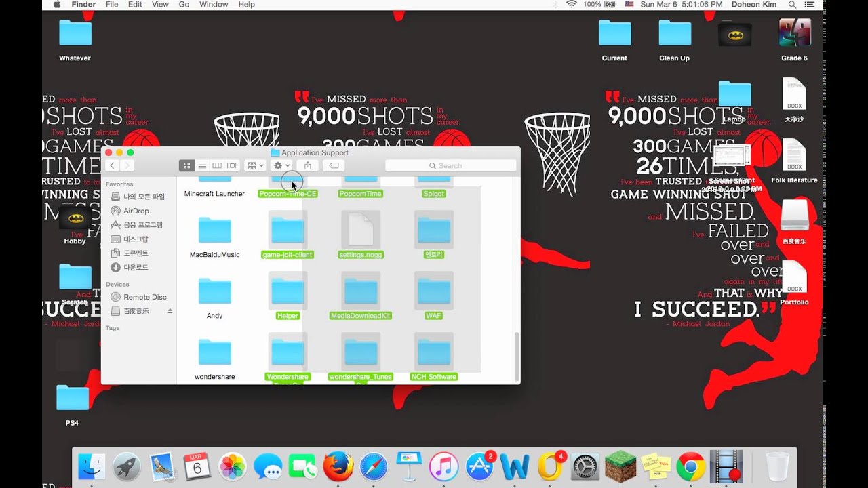Image resolution: width=868 pixels, height=488 pixels.
Task: Open System Preferences from the Dock
Action: tap(585, 466)
